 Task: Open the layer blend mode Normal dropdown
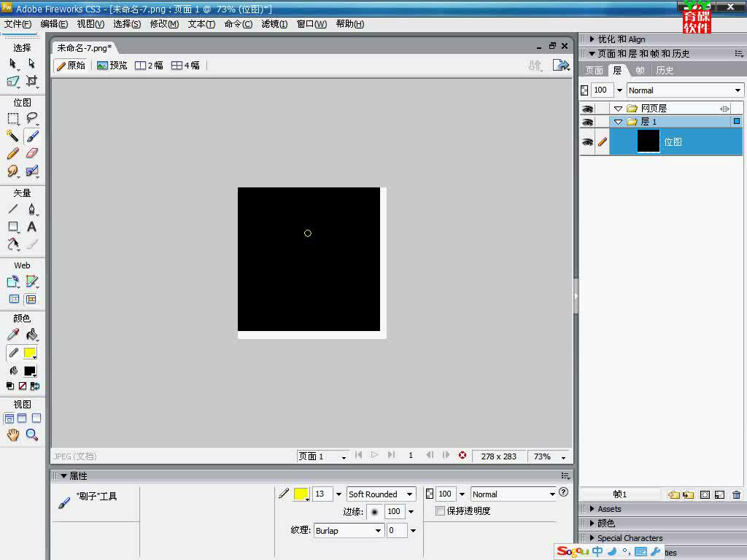pos(685,90)
